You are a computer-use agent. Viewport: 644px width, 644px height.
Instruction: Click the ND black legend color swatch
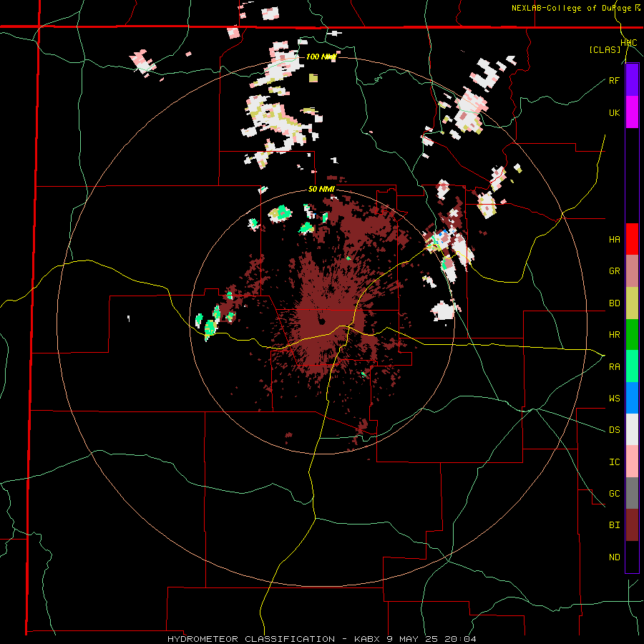(632, 557)
